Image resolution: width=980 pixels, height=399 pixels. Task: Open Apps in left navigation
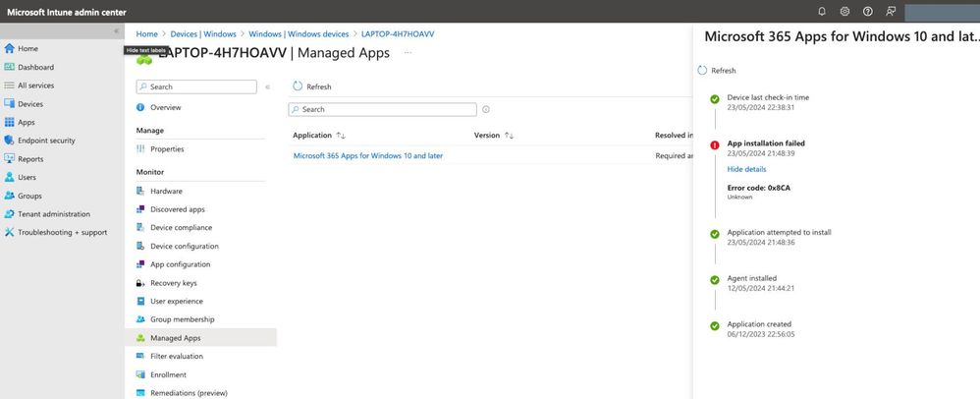pyautogui.click(x=27, y=123)
